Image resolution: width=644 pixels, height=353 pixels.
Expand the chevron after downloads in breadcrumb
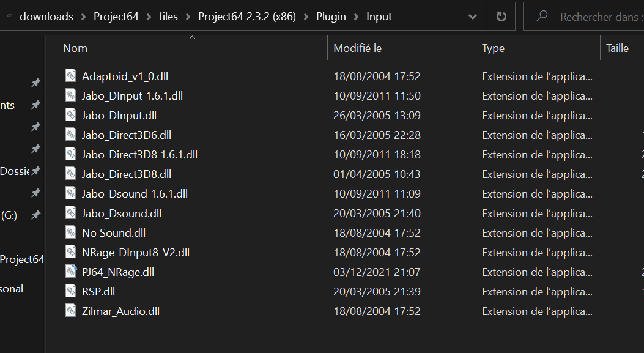83,17
